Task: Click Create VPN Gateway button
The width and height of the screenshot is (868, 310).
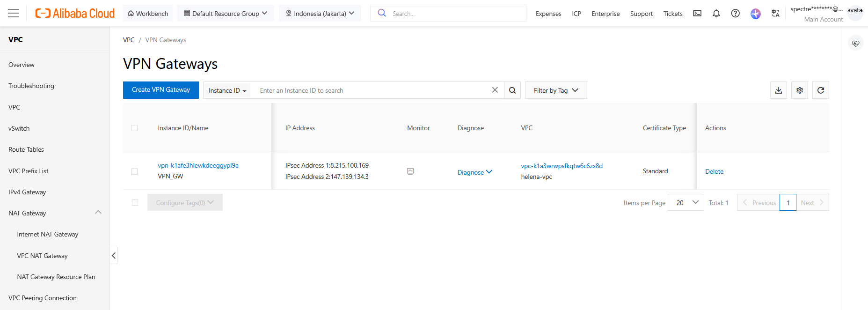Action: (161, 90)
